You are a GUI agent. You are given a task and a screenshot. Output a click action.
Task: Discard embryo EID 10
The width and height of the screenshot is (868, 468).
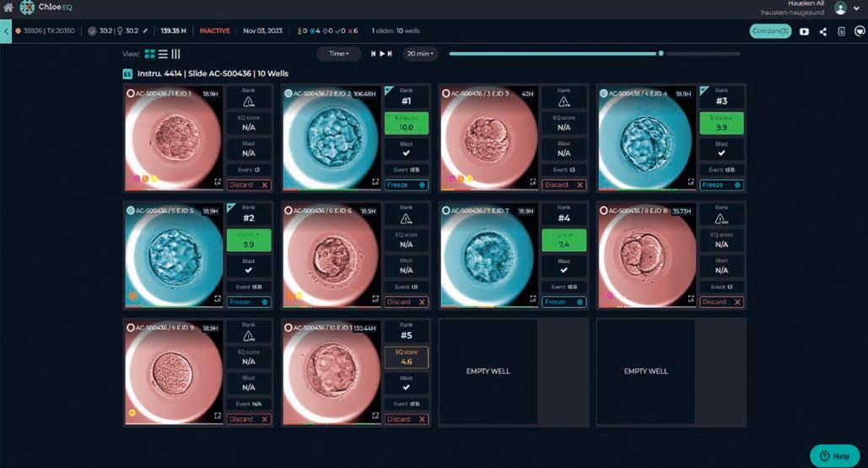[407, 419]
